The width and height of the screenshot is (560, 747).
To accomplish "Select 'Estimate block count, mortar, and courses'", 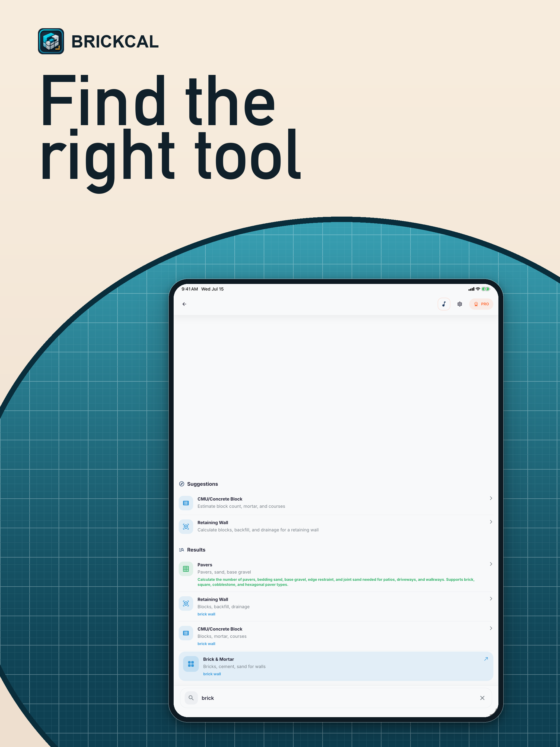I will 241,506.
